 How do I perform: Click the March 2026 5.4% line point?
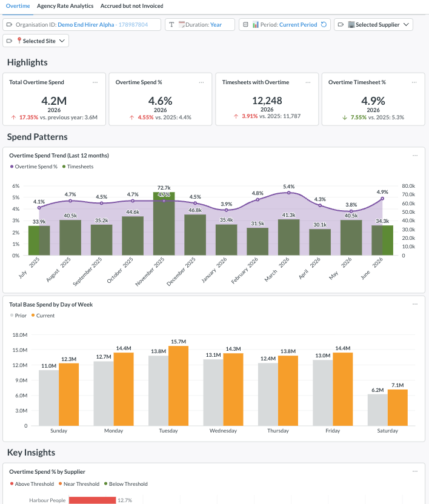[x=289, y=193]
